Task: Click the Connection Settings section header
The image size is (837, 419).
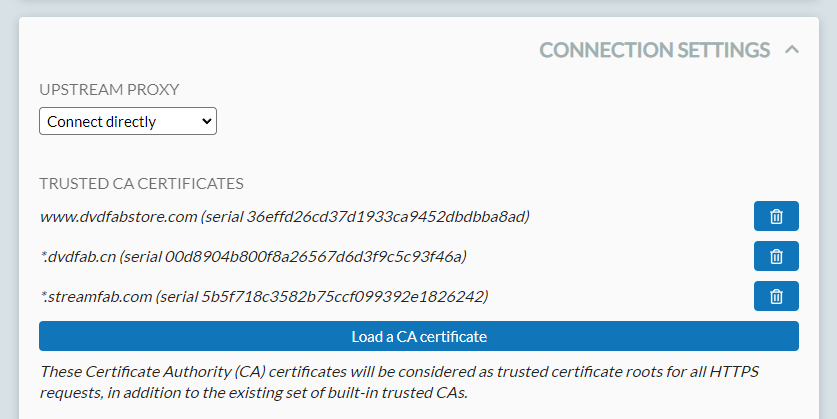Action: pyautogui.click(x=654, y=50)
